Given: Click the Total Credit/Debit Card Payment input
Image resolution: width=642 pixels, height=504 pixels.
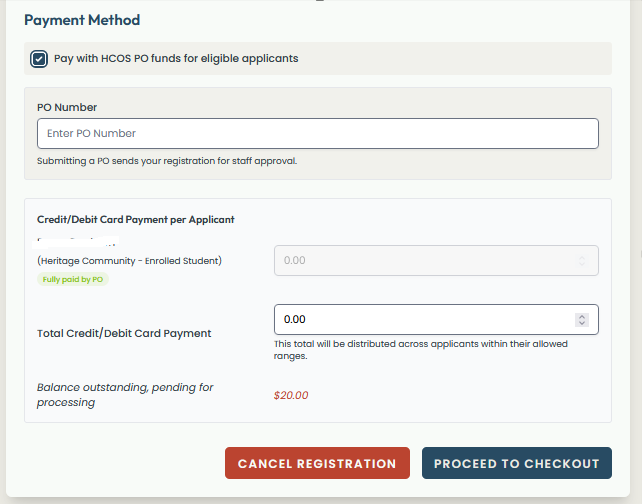Looking at the screenshot, I should (x=420, y=319).
